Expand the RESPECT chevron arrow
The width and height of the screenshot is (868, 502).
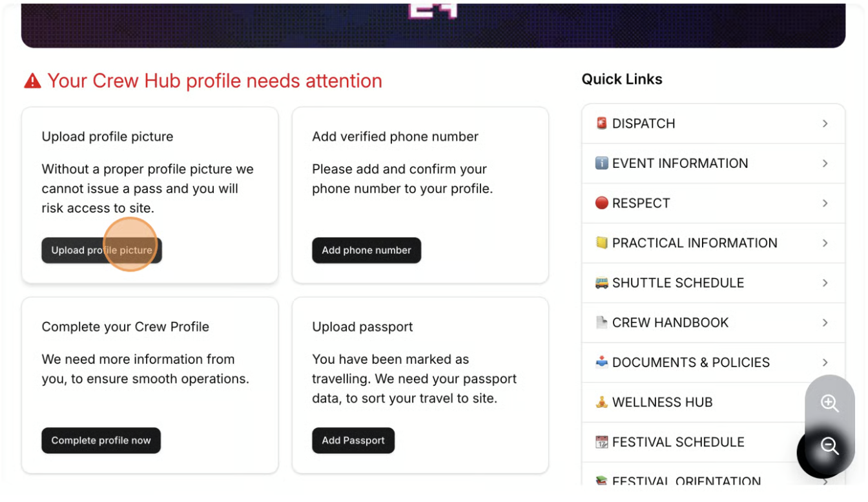click(x=825, y=203)
